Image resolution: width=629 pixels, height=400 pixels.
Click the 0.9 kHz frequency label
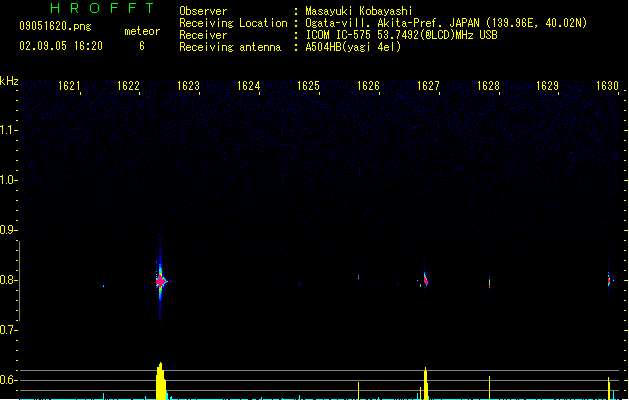(8, 230)
